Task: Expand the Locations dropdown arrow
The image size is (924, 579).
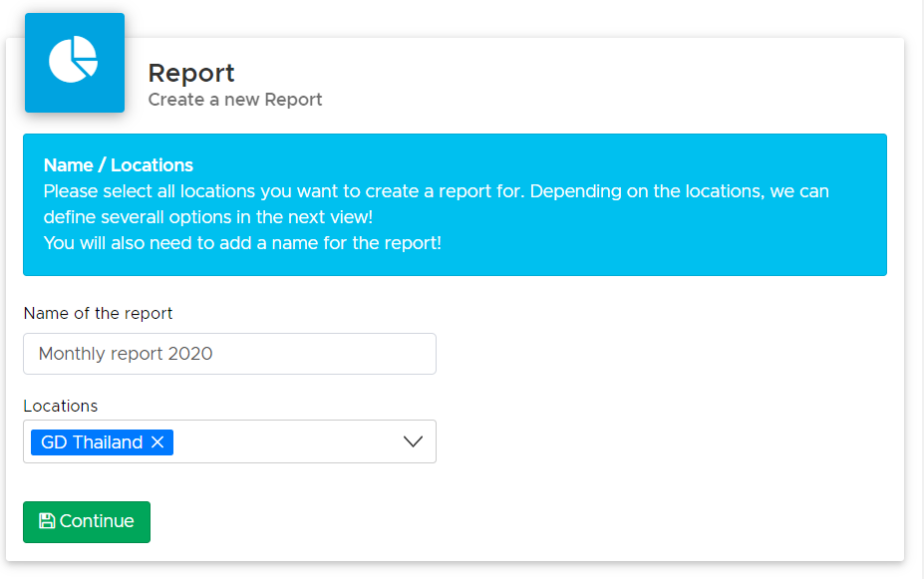Action: (413, 441)
